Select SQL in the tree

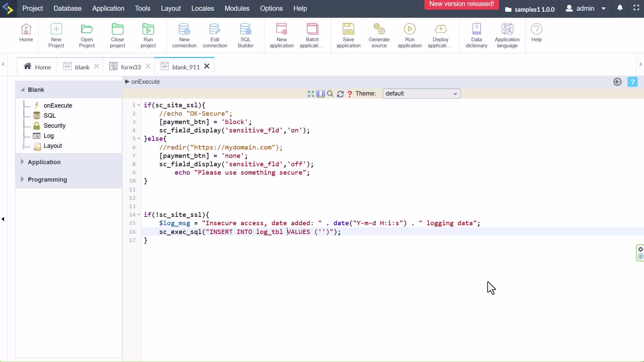click(x=49, y=115)
